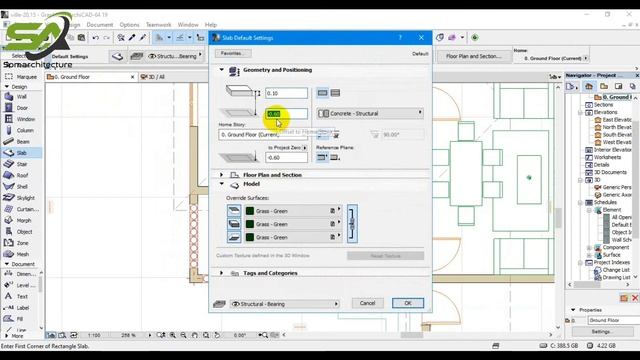The height and width of the screenshot is (360, 640).
Task: Click the Undo arrow in toolbar
Action: tap(96, 38)
